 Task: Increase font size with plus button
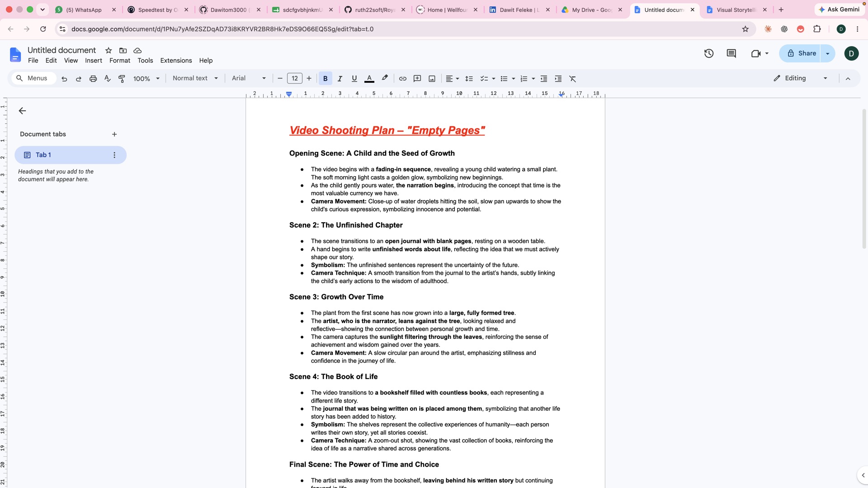coord(309,79)
